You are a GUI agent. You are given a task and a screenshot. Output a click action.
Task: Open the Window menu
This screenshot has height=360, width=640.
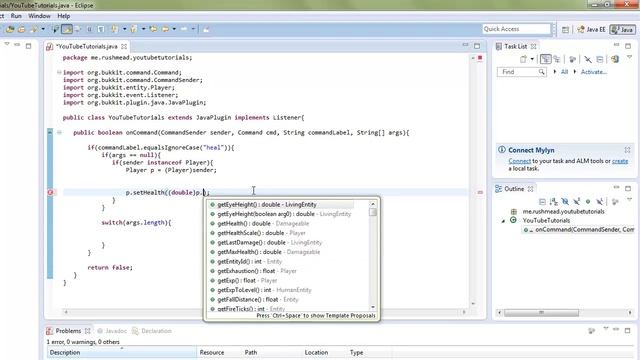[x=39, y=16]
